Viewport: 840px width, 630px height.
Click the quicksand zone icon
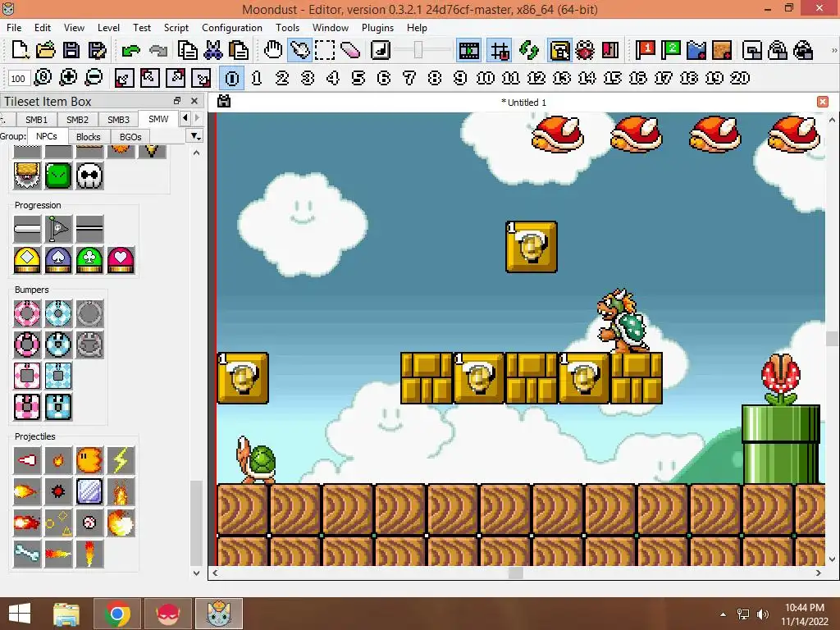[x=722, y=50]
